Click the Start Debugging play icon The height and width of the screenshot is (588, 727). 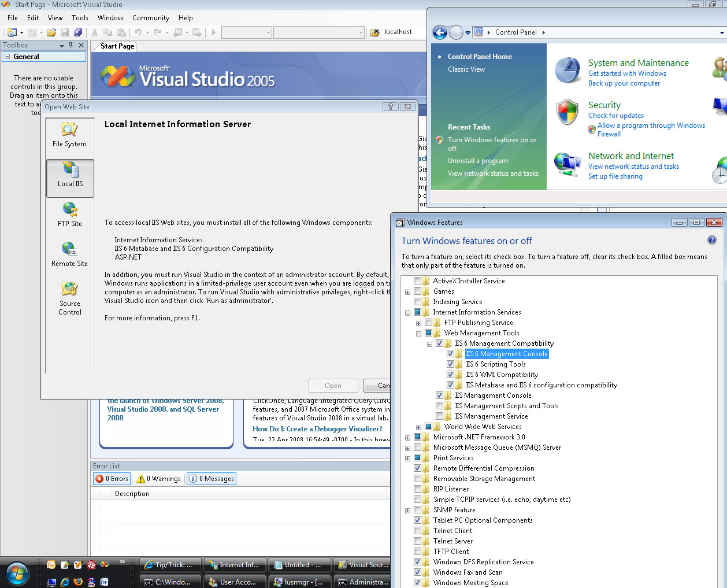[x=213, y=32]
